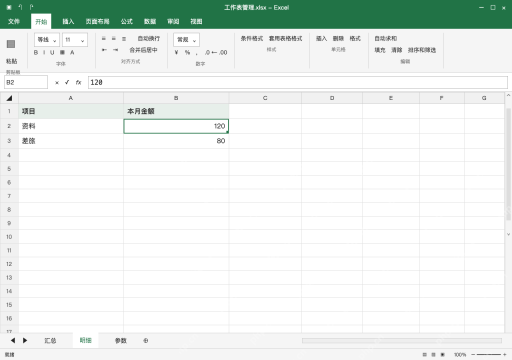Zoom out with the minus button

(x=473, y=355)
